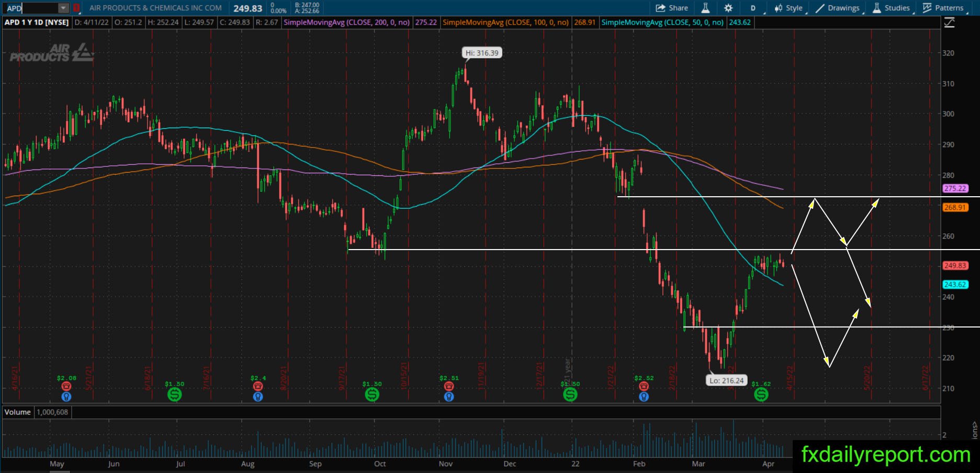The image size is (980, 473).
Task: Click the red earnings phone icon for $2.51
Action: (449, 386)
